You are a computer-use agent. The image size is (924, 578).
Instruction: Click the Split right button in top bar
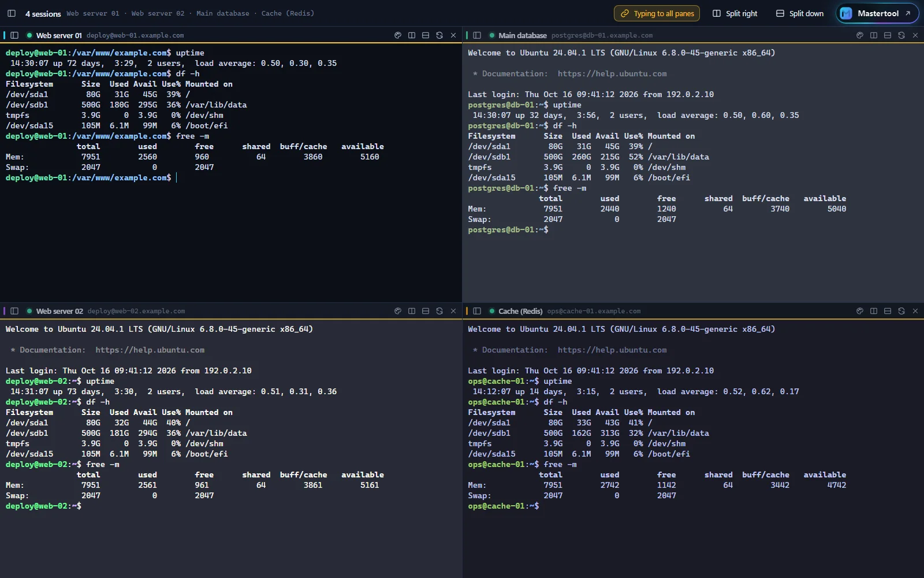click(735, 13)
